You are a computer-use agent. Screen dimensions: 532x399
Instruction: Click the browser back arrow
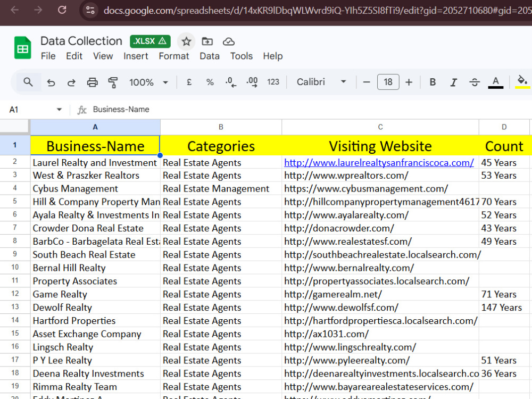[x=14, y=10]
